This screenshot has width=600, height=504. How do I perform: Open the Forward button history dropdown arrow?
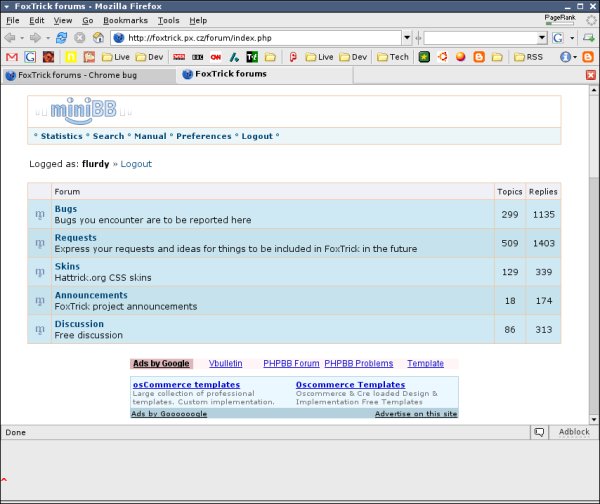coord(46,38)
